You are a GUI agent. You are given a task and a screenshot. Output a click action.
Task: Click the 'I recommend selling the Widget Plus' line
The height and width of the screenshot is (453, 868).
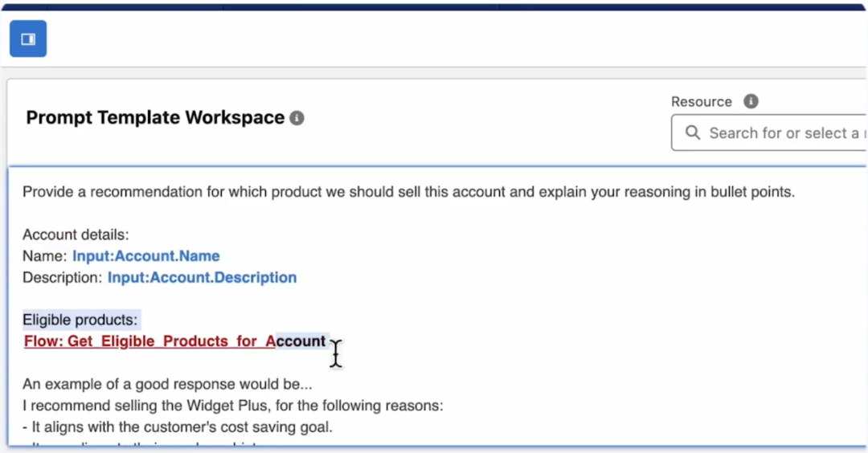click(233, 406)
